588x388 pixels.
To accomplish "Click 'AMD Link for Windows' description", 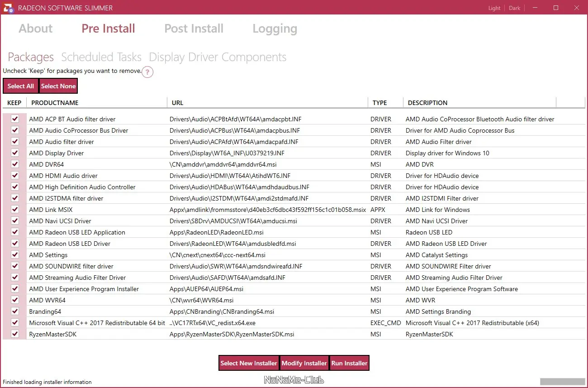I will [x=438, y=210].
